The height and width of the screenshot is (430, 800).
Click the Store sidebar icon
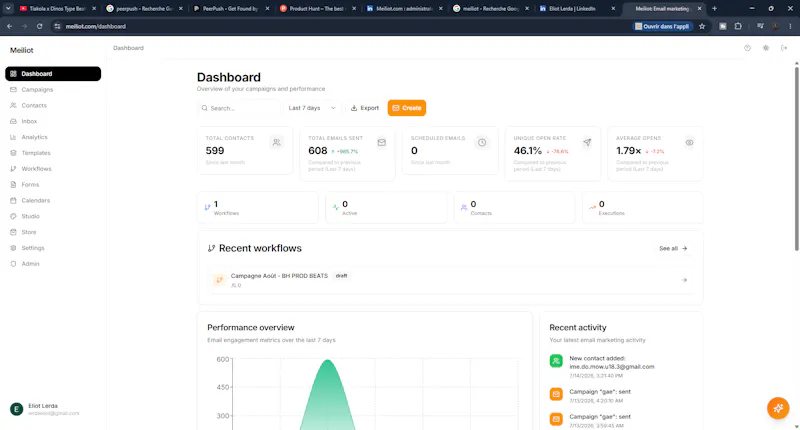pos(13,232)
